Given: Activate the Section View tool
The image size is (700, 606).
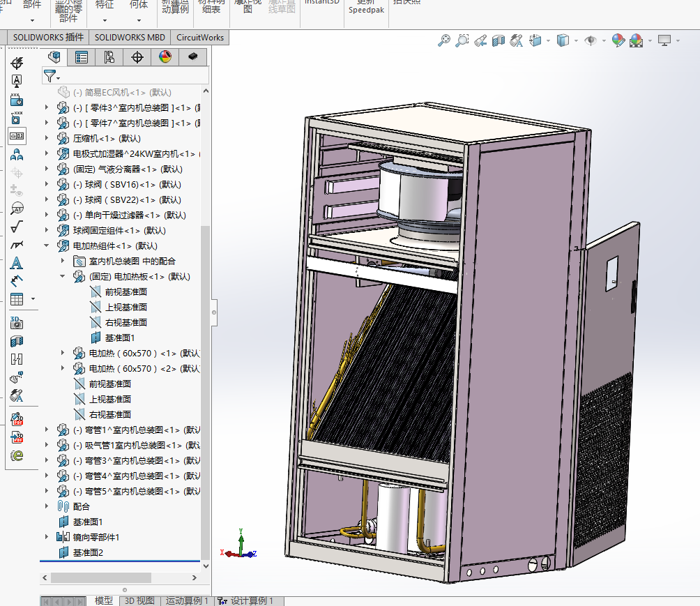Looking at the screenshot, I should tap(498, 41).
